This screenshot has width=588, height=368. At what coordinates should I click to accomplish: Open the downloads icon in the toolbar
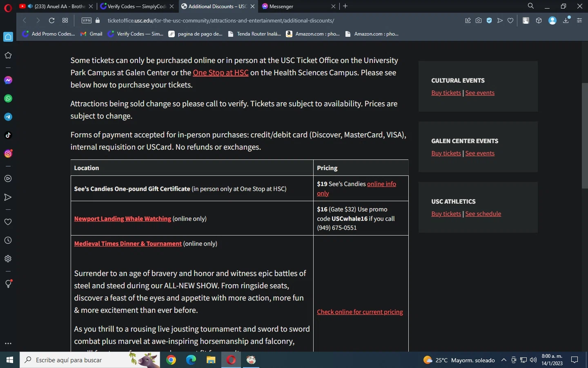coord(566,20)
